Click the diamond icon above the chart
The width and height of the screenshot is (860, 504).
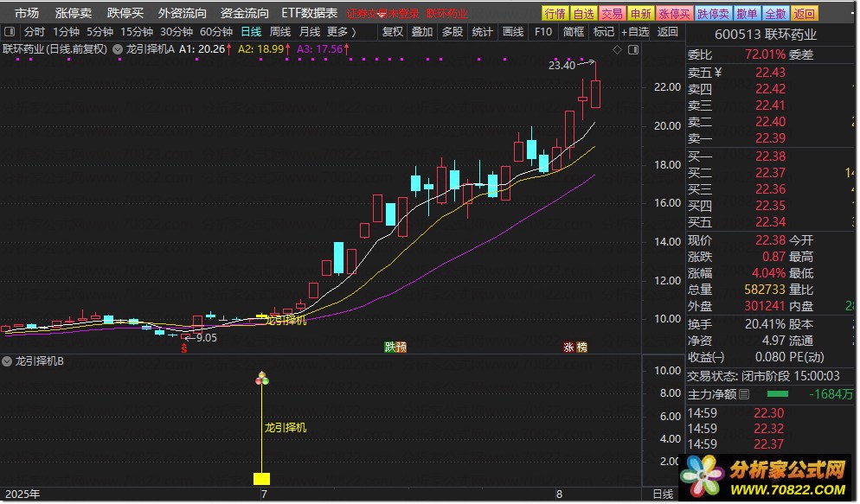617,50
